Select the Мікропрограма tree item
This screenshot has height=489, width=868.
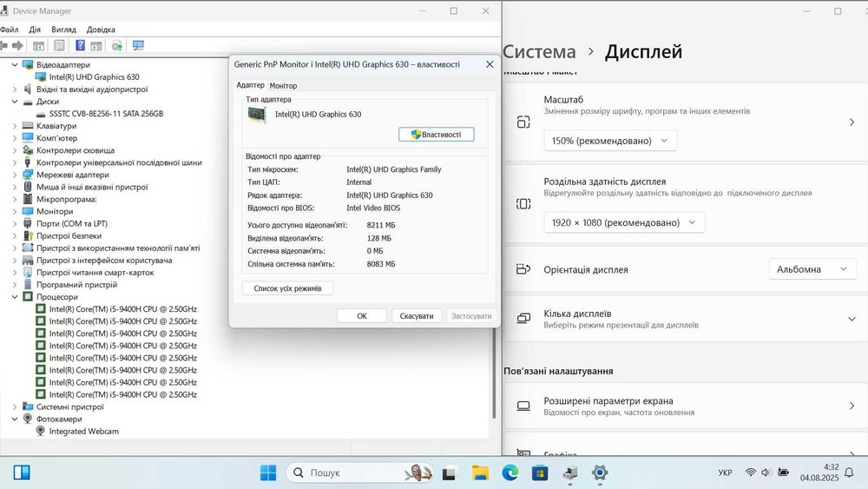(x=67, y=200)
